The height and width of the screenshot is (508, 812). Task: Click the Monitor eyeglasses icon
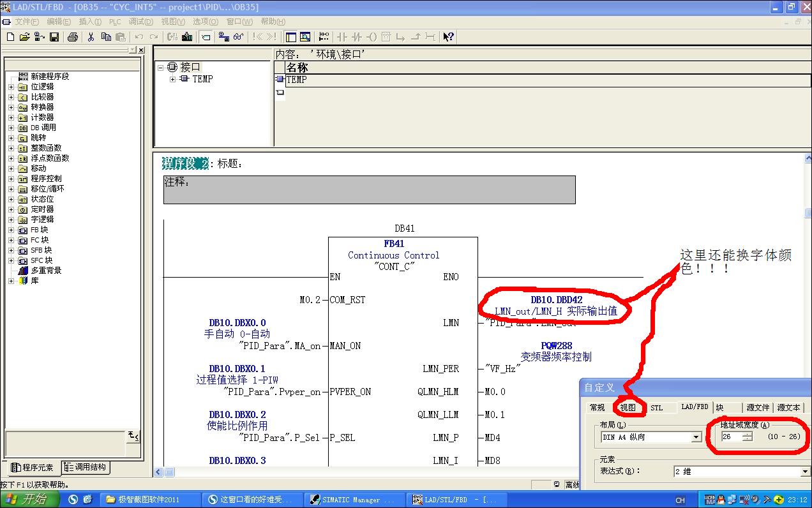point(238,37)
